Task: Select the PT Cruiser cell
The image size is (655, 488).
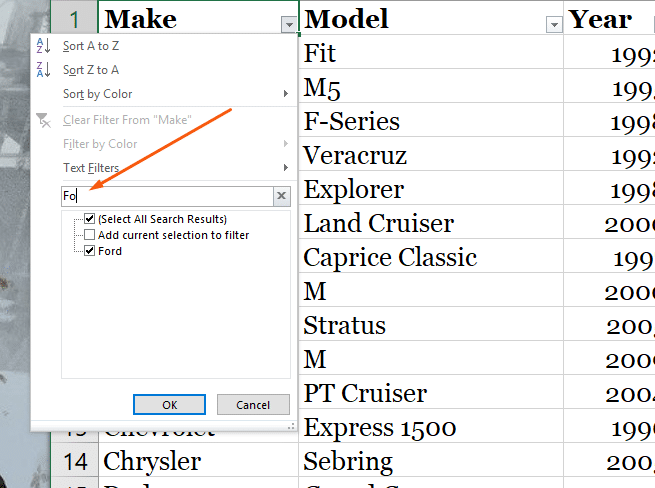Action: [x=431, y=393]
